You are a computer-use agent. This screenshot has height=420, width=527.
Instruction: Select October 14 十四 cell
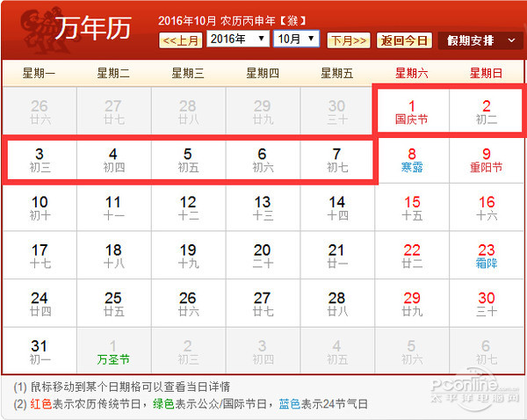(337, 207)
